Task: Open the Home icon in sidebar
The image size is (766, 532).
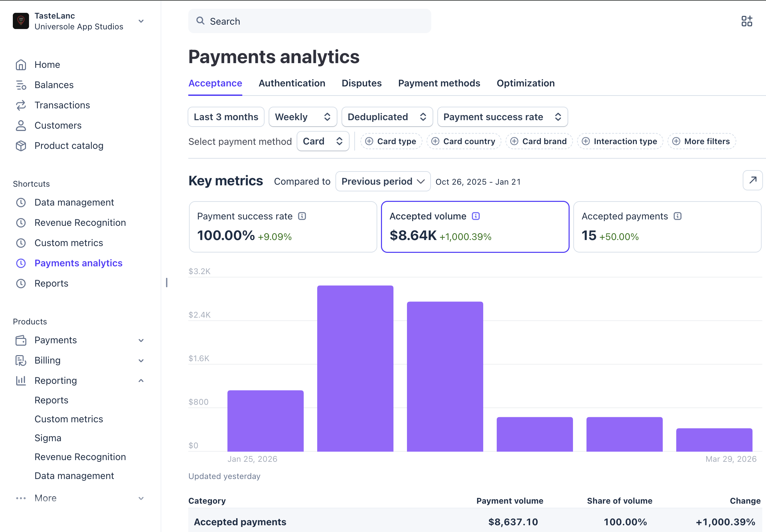Action: click(x=21, y=65)
